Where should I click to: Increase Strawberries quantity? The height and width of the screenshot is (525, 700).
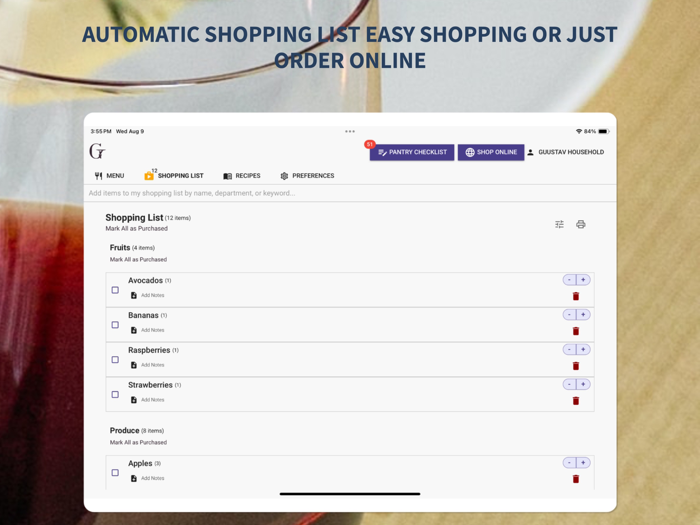(583, 384)
